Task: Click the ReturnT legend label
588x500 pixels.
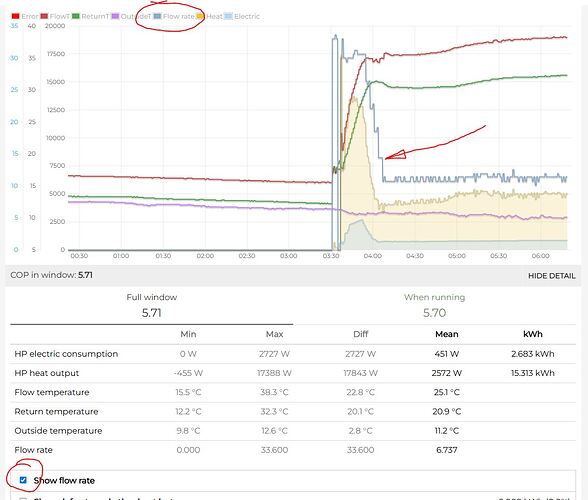Action: 95,16
